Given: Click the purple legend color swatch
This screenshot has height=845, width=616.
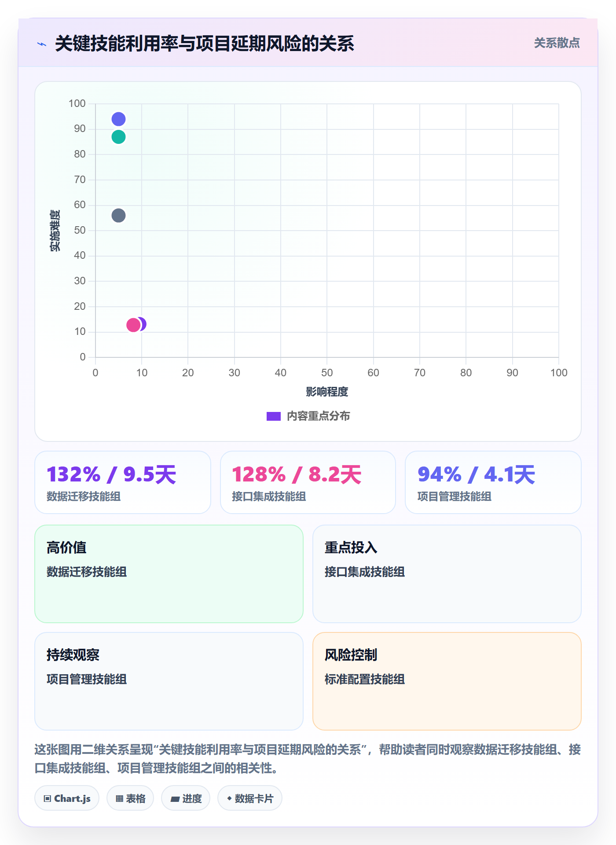Looking at the screenshot, I should [x=274, y=416].
